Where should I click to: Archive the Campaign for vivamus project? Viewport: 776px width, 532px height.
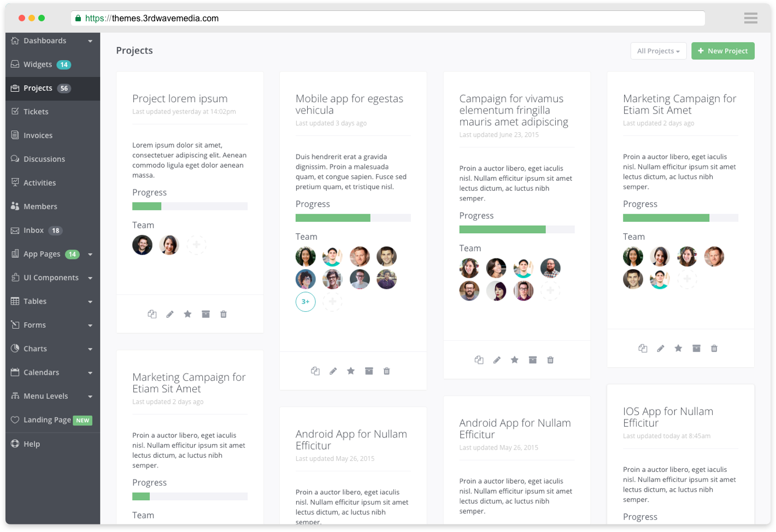coord(532,359)
